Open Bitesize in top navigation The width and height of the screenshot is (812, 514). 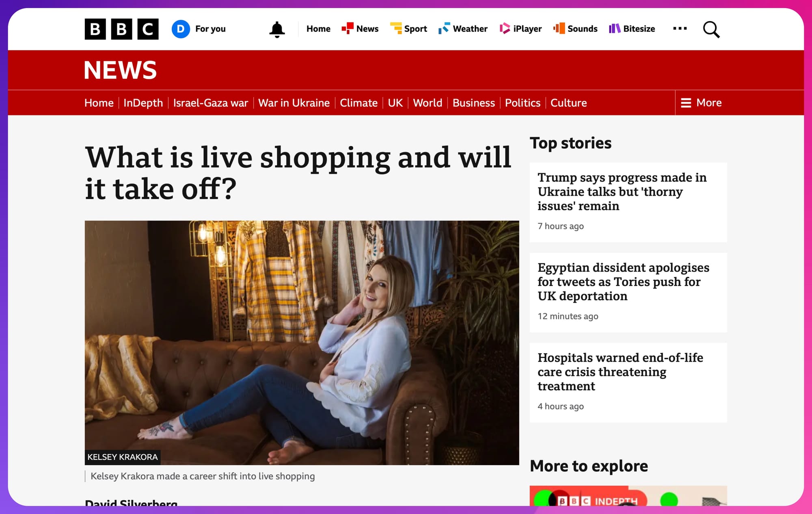coord(632,28)
